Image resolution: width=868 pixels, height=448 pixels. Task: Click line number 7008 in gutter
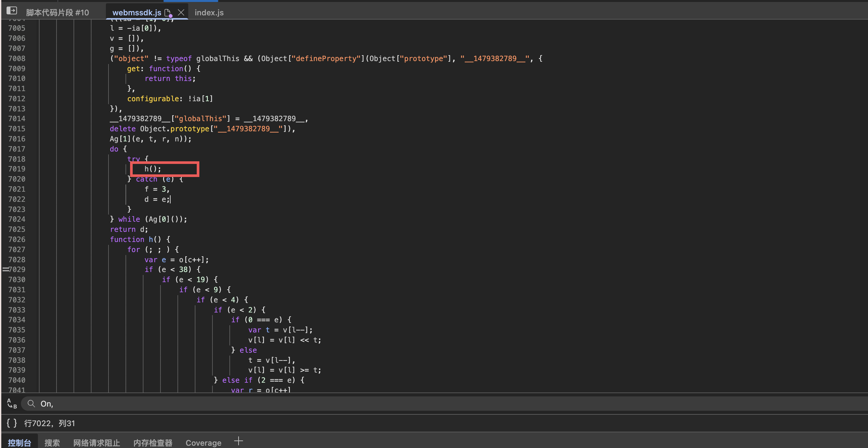click(x=17, y=58)
